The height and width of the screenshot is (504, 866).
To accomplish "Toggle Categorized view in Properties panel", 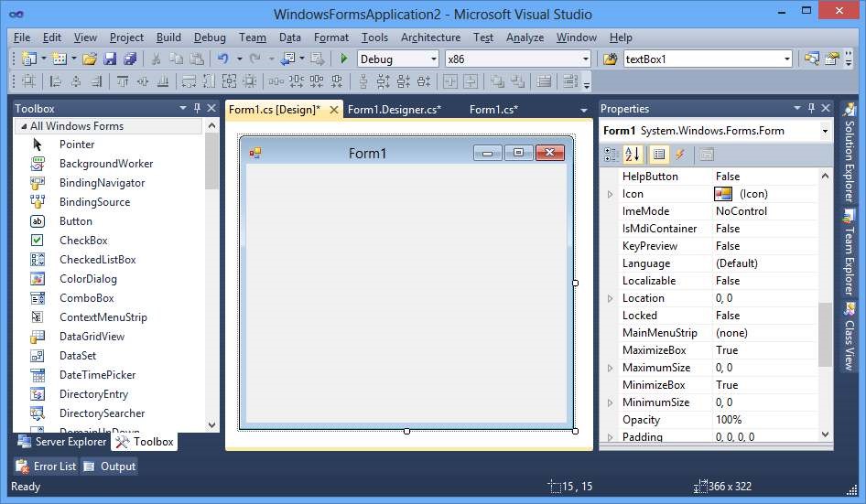I will [613, 154].
